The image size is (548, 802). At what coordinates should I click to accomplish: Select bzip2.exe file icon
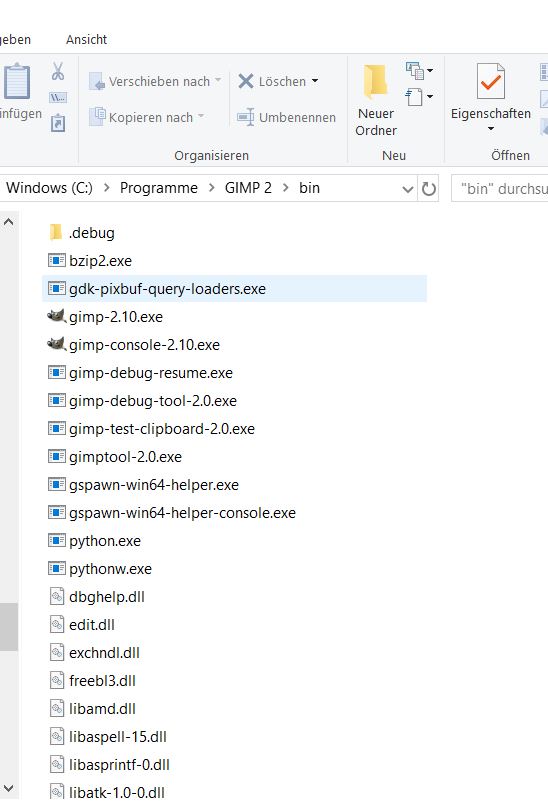pos(57,260)
